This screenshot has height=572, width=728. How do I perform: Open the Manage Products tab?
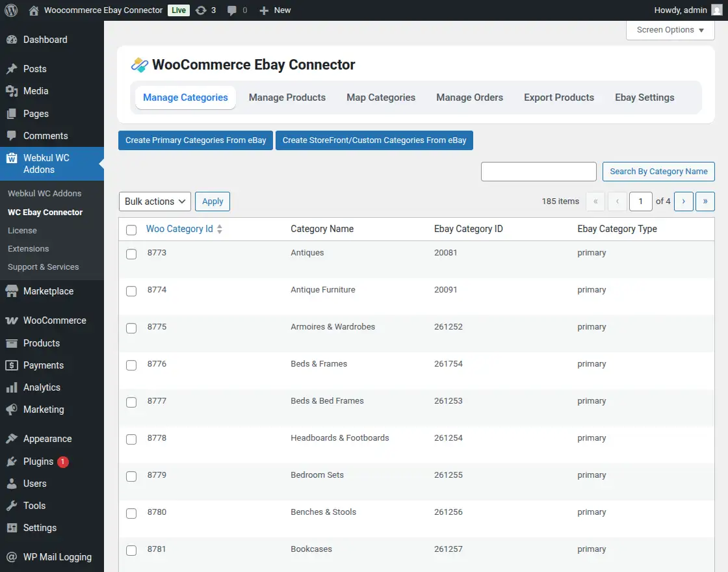tap(287, 97)
